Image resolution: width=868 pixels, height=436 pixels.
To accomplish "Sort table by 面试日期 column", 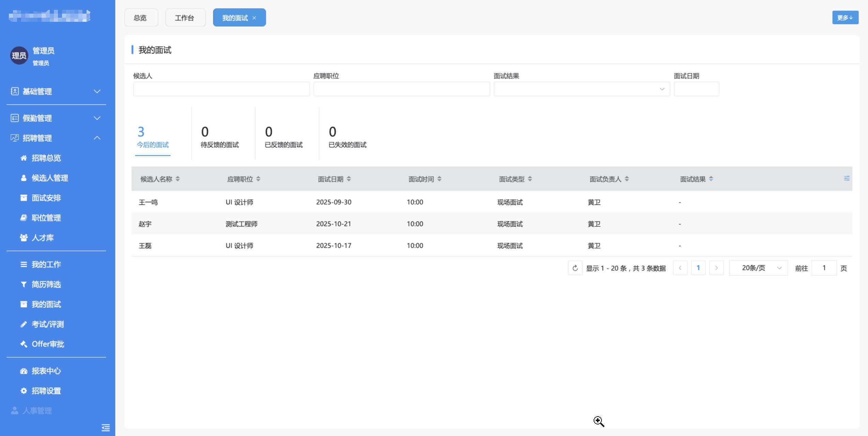I will (x=349, y=179).
